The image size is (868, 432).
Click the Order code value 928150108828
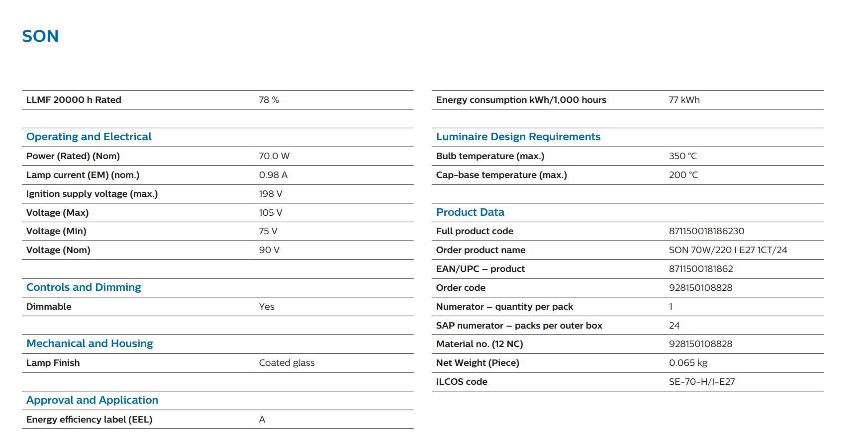[701, 288]
